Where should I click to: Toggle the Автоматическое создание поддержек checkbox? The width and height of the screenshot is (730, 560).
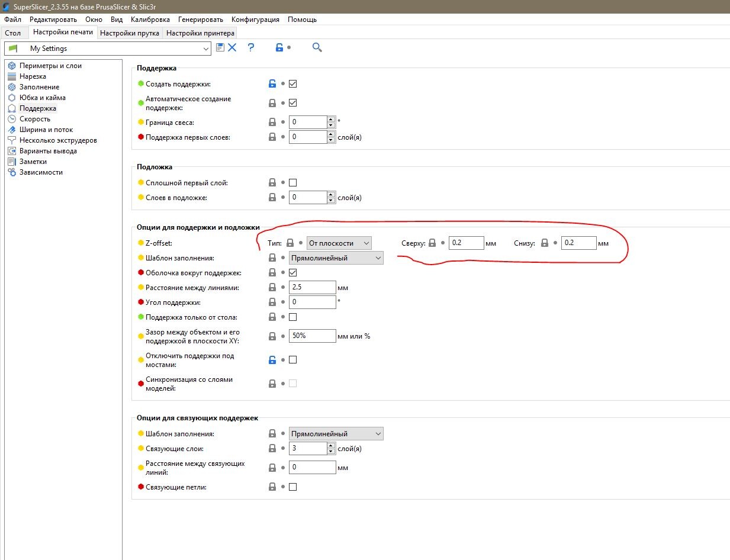point(292,102)
